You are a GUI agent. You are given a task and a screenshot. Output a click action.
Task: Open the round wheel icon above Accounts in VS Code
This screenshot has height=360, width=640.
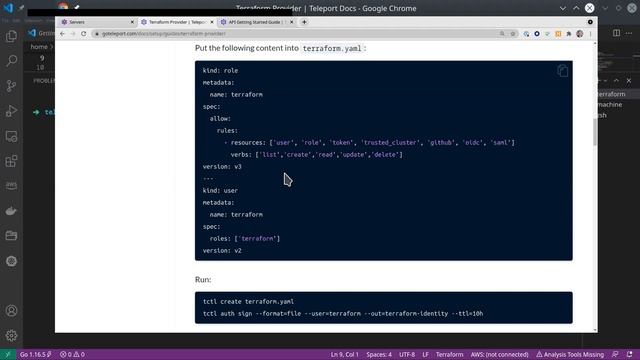(11, 261)
